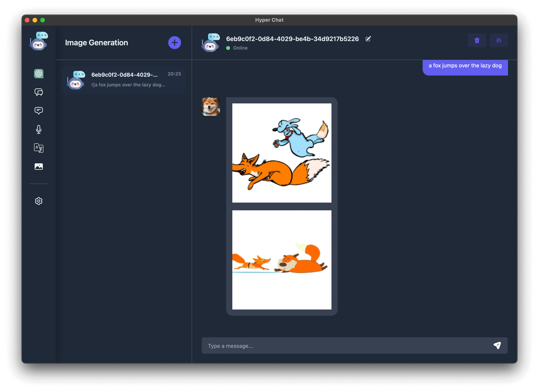Open the prompts message icon in sidebar
The height and width of the screenshot is (392, 539).
(x=39, y=111)
